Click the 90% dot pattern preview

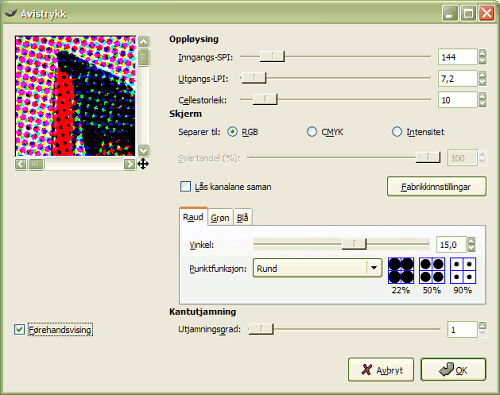point(463,270)
